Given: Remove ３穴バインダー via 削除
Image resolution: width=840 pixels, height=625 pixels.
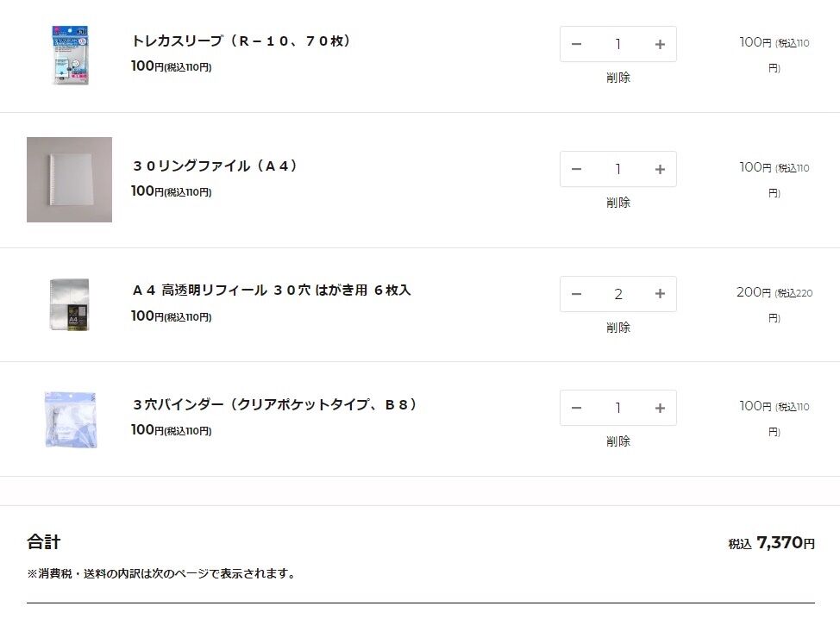Looking at the screenshot, I should [x=618, y=441].
